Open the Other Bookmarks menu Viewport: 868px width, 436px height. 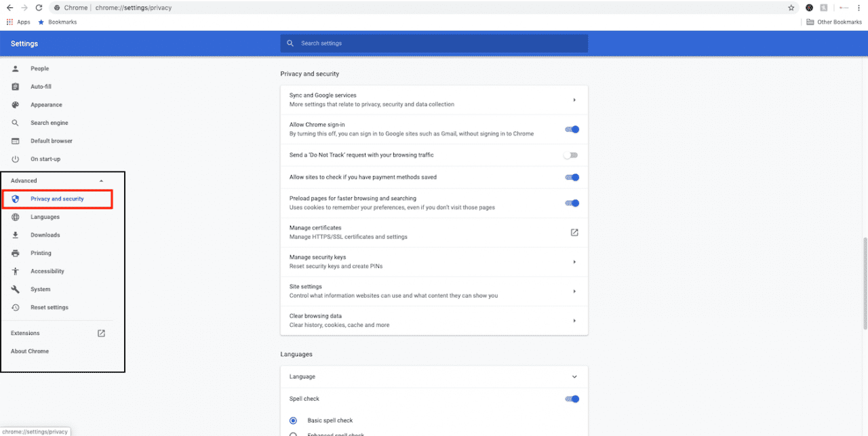[x=833, y=22]
